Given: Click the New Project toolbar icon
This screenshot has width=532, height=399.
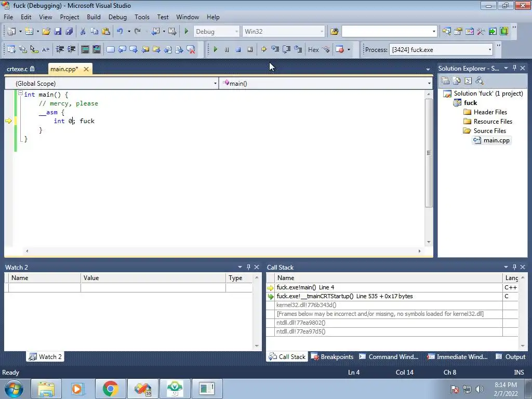Looking at the screenshot, I should (x=11, y=31).
